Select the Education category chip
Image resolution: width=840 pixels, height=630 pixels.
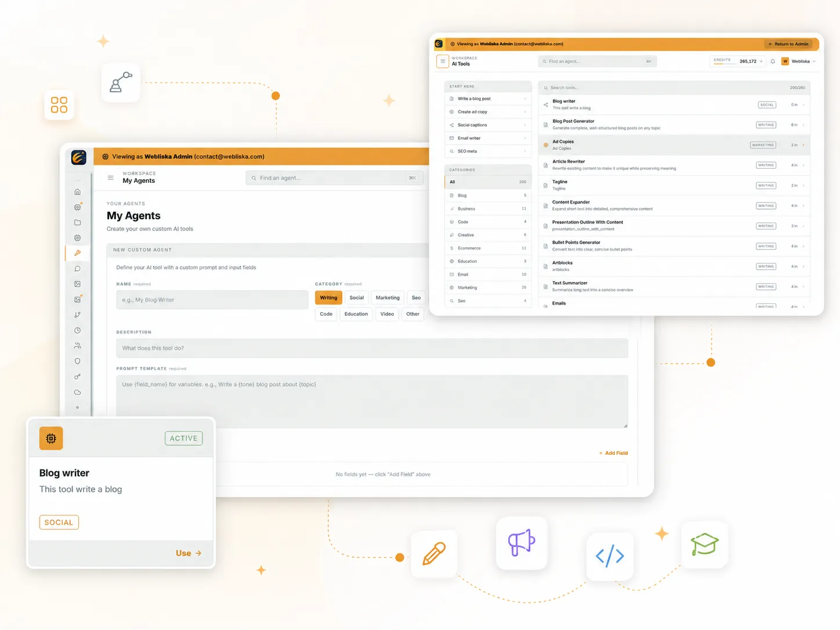(x=356, y=314)
